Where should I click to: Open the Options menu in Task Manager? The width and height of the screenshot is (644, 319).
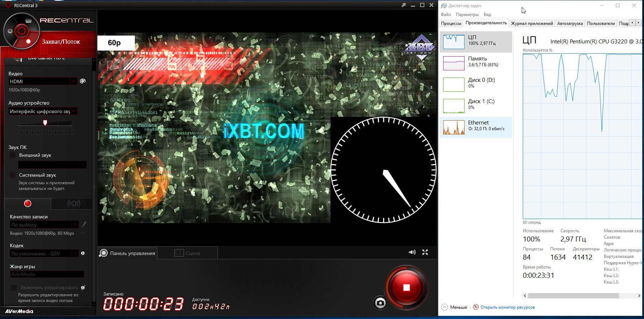point(467,15)
